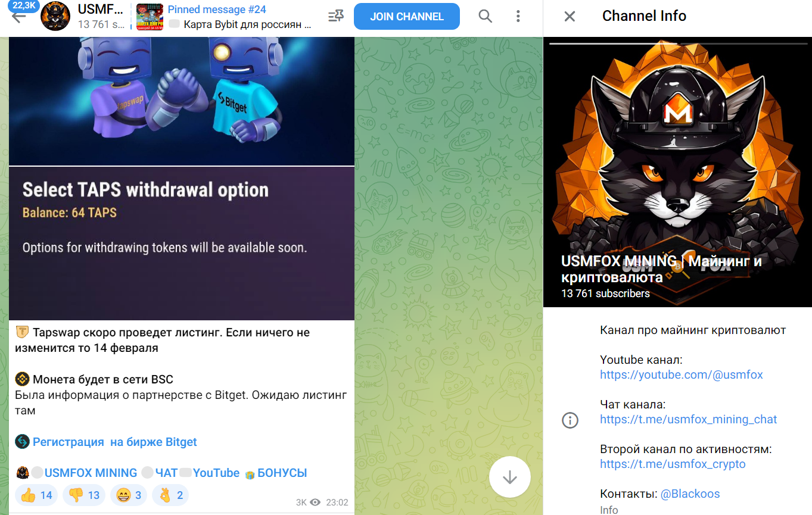The height and width of the screenshot is (515, 812).
Task: Open the usmfox_crypto channel link
Action: [x=673, y=464]
